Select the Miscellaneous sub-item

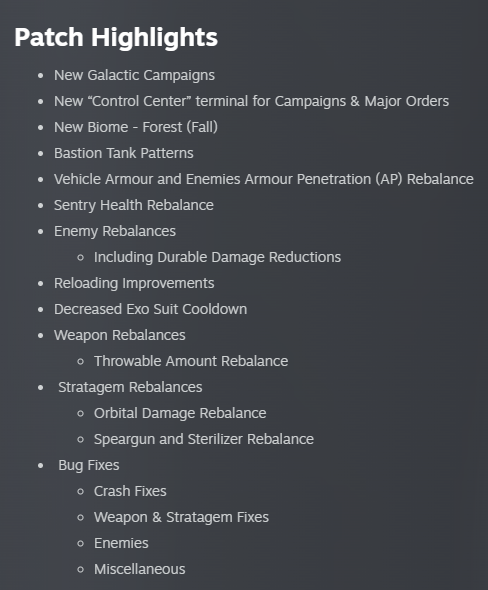[140, 569]
